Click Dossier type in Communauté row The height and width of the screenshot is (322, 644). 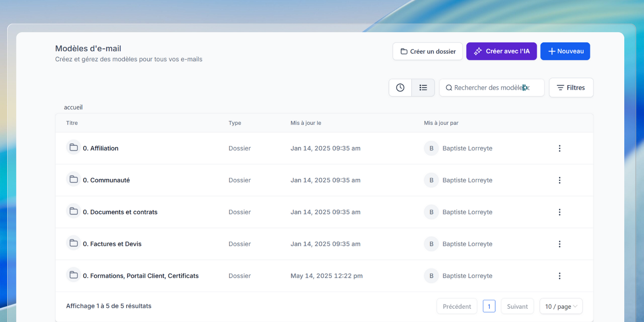239,180
